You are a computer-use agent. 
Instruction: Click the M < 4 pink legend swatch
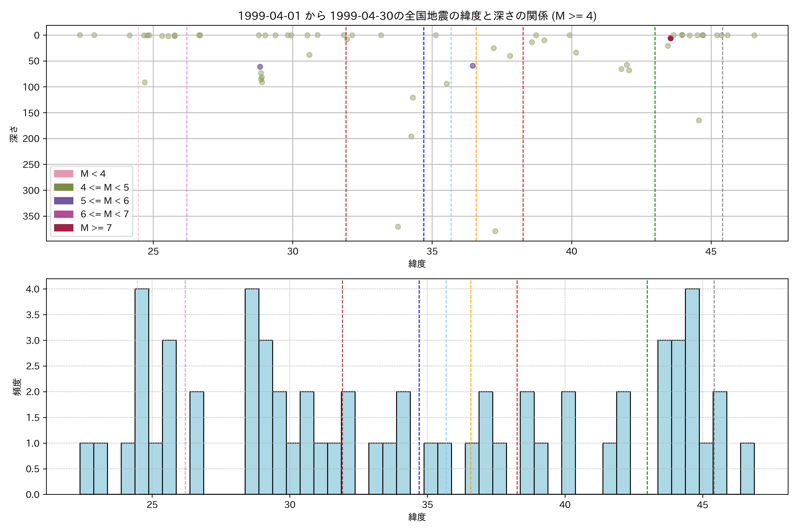(63, 174)
